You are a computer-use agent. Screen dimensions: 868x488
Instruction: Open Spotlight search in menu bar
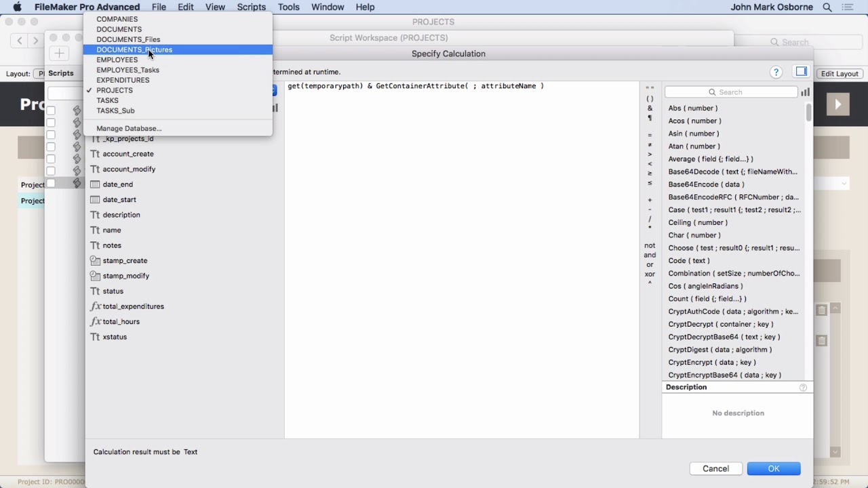coord(827,7)
